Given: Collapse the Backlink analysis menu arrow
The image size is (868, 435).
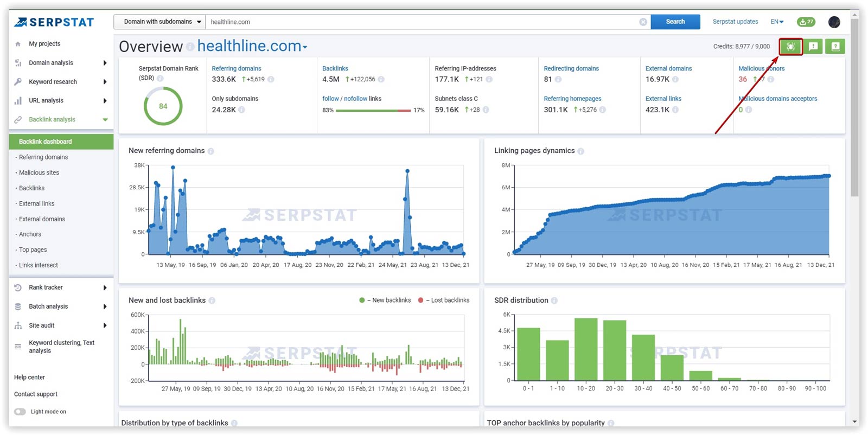Looking at the screenshot, I should pyautogui.click(x=105, y=119).
